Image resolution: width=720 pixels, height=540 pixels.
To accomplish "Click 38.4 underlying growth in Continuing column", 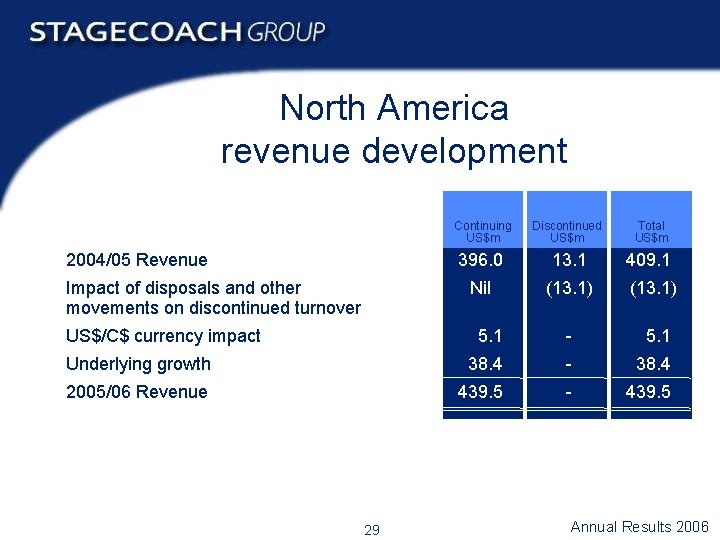I will [485, 364].
